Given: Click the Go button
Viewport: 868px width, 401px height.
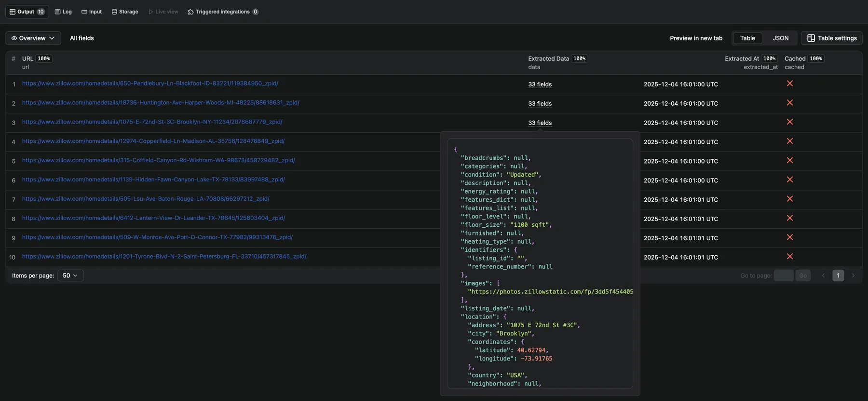Looking at the screenshot, I should tap(803, 276).
